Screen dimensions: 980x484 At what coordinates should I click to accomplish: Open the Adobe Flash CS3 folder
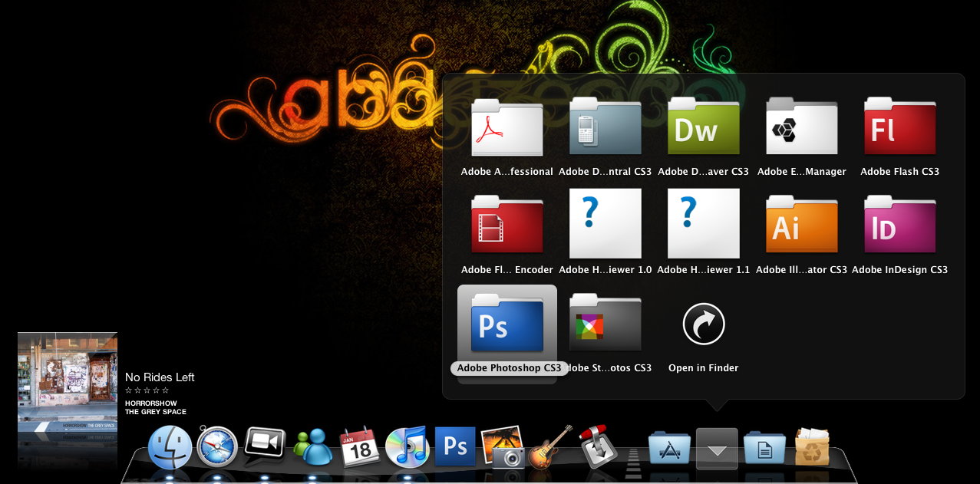coord(900,127)
